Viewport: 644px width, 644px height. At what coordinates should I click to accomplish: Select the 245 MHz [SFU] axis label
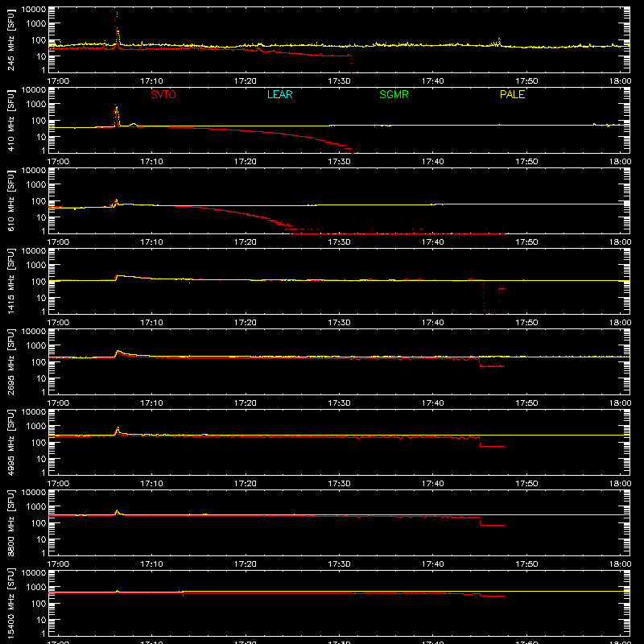[11, 39]
